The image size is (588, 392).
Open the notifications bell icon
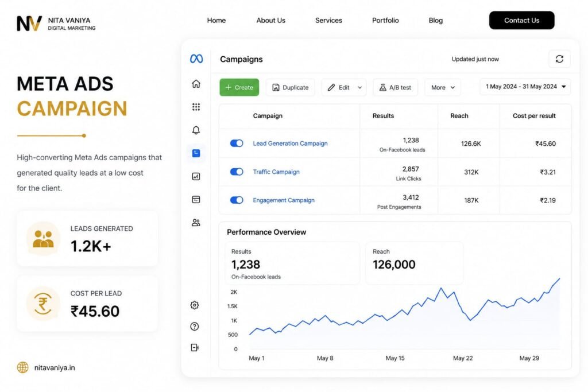(x=196, y=130)
